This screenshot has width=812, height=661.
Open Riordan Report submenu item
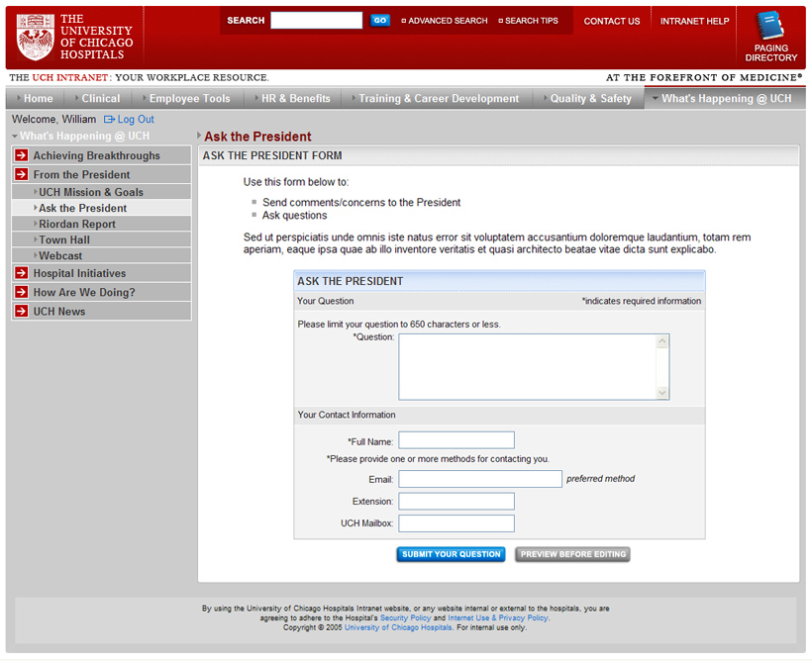pos(101,225)
